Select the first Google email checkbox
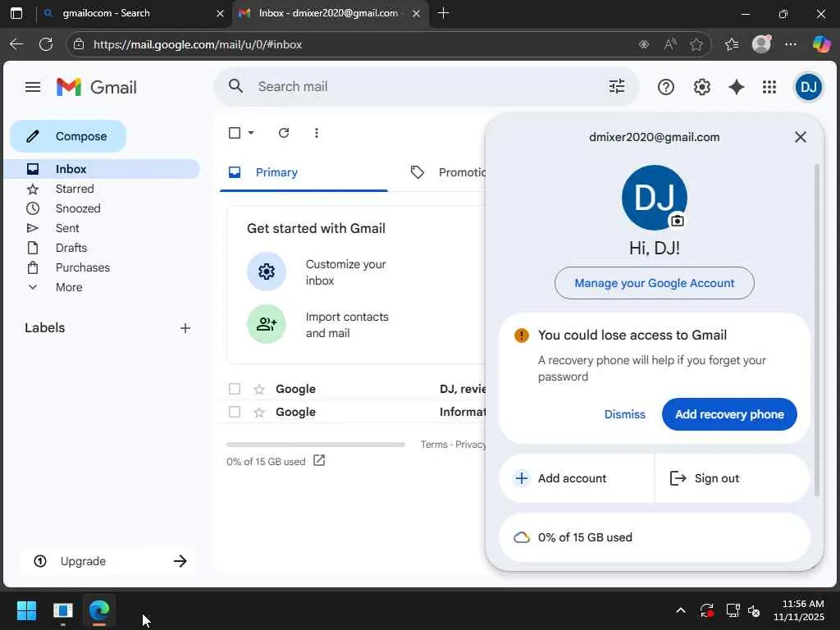This screenshot has width=840, height=630. pyautogui.click(x=235, y=389)
